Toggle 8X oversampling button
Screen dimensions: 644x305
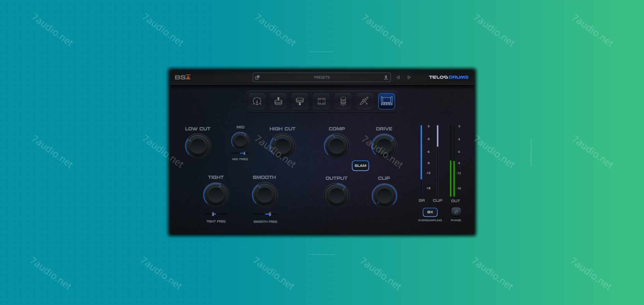coord(430,212)
